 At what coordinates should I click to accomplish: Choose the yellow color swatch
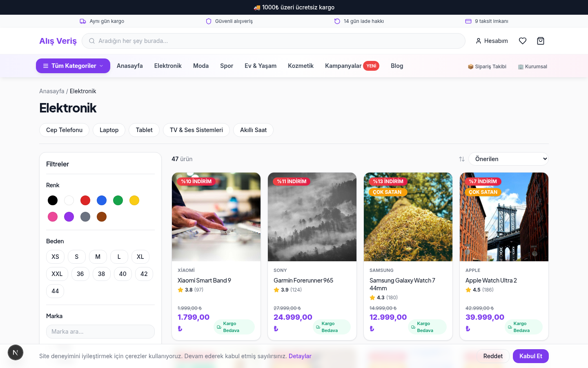134,200
